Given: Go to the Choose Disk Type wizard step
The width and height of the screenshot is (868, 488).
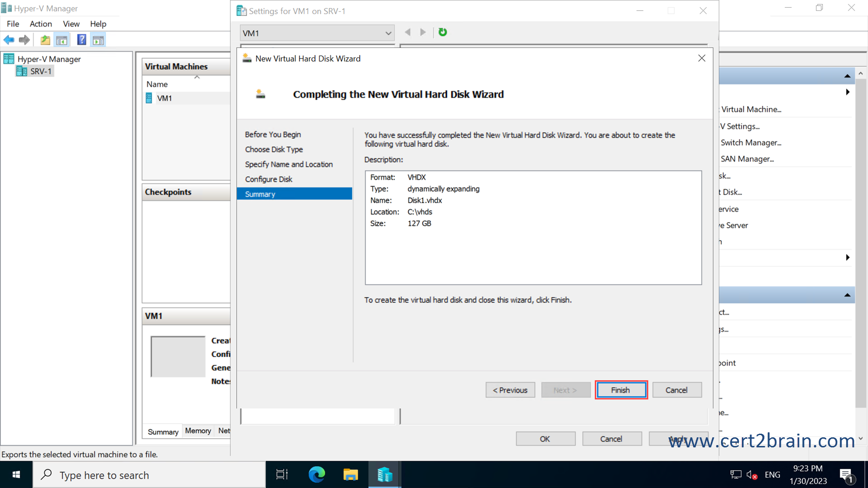Looking at the screenshot, I should pos(274,149).
